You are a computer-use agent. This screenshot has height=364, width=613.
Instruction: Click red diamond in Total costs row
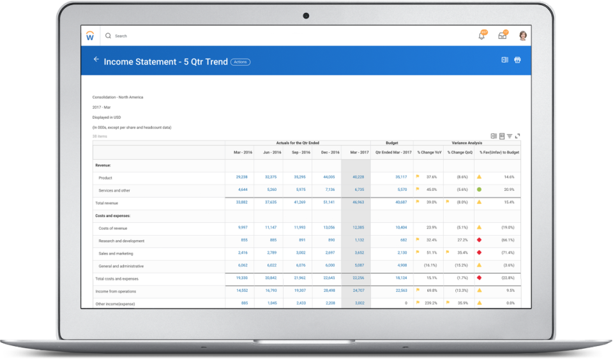pos(480,278)
